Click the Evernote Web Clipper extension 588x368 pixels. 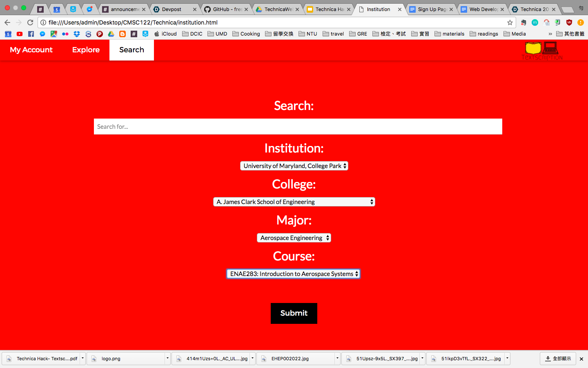(523, 22)
